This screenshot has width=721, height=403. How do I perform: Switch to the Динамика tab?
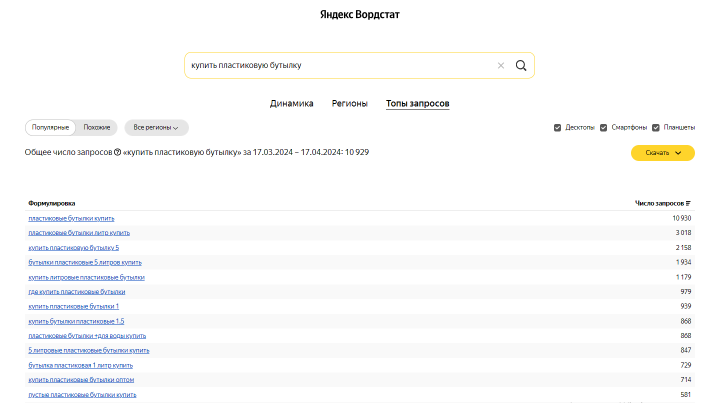point(292,104)
